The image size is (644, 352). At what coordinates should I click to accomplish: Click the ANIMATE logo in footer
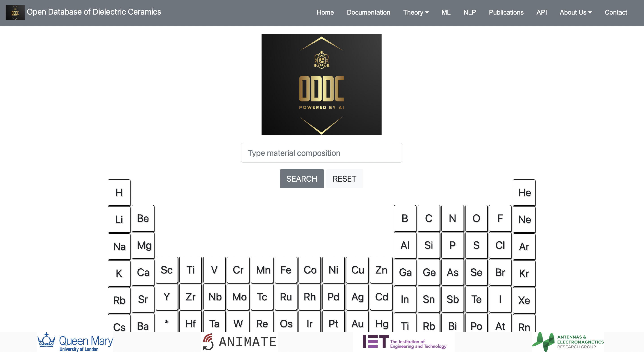coord(239,342)
